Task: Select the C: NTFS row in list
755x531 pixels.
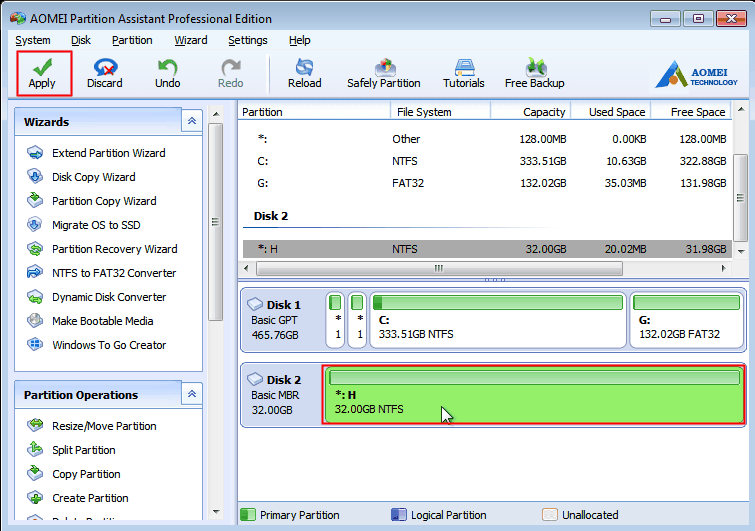Action: tap(487, 161)
